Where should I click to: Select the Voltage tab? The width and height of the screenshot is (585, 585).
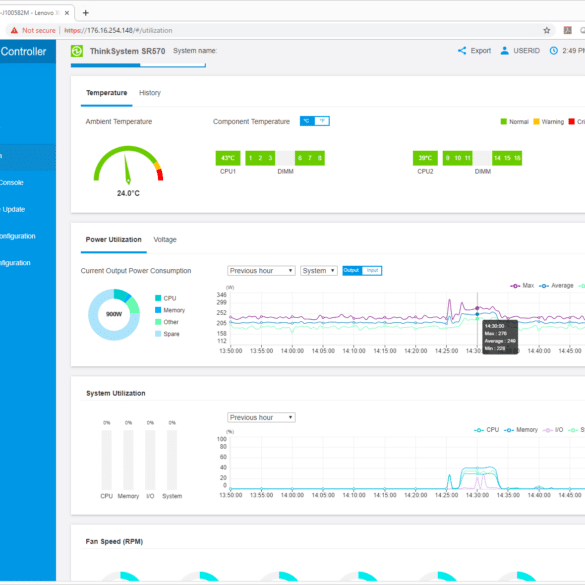coord(165,240)
